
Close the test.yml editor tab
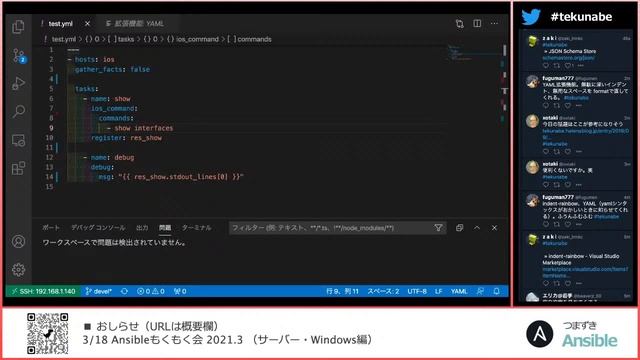(87, 24)
